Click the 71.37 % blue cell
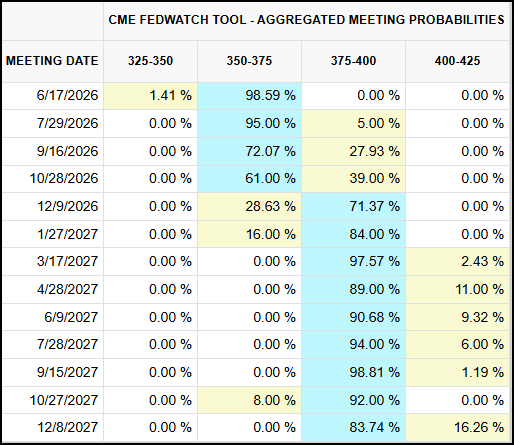Screen dimensions: 514x445 coord(353,206)
